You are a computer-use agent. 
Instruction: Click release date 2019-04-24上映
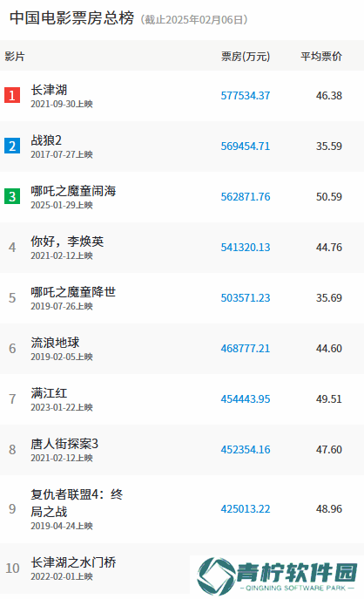[62, 526]
